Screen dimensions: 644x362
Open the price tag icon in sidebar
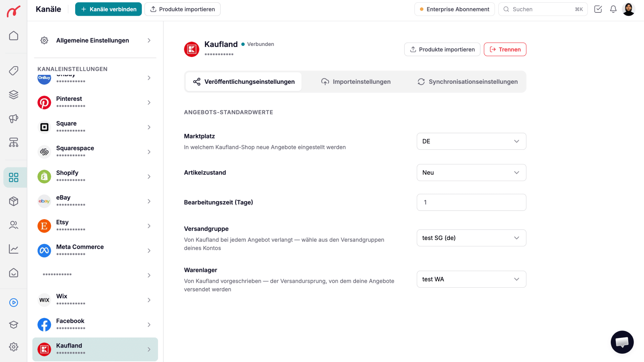coord(13,70)
